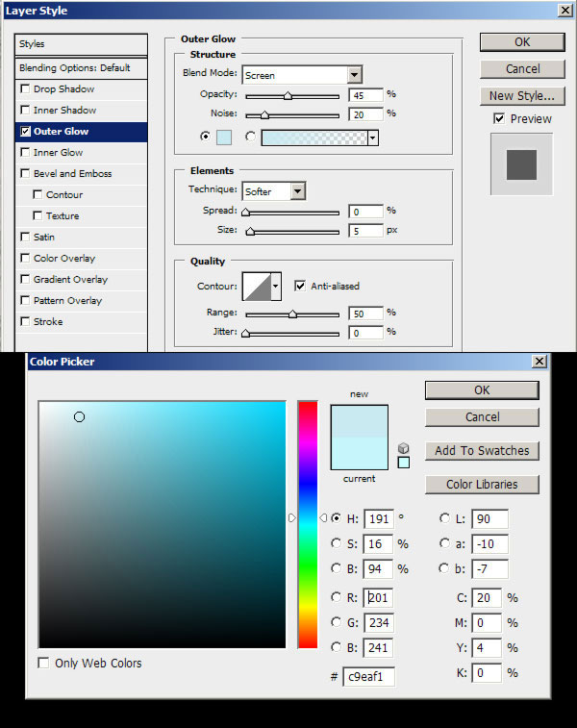Click the Opacity slider handle
Viewport: 577px width, 728px height.
point(288,96)
